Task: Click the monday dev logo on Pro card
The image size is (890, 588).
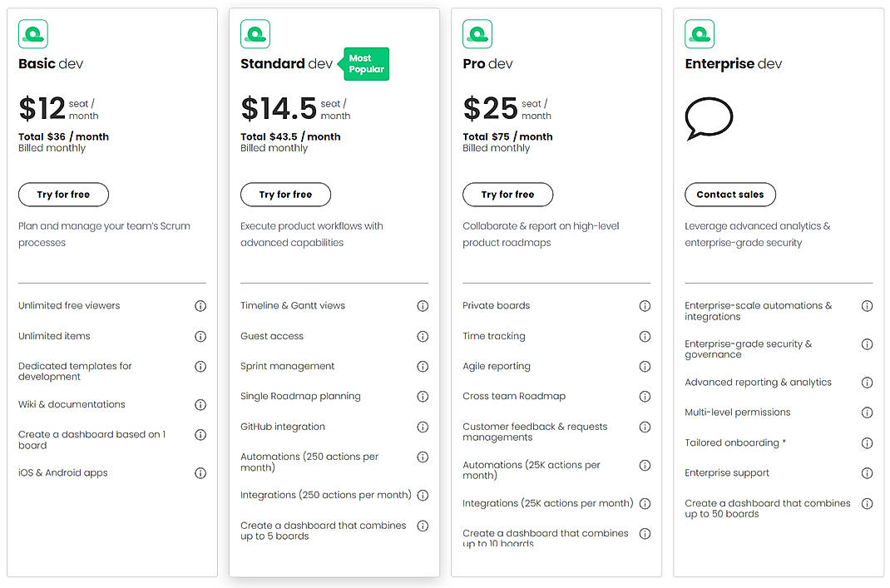Action: (x=477, y=33)
